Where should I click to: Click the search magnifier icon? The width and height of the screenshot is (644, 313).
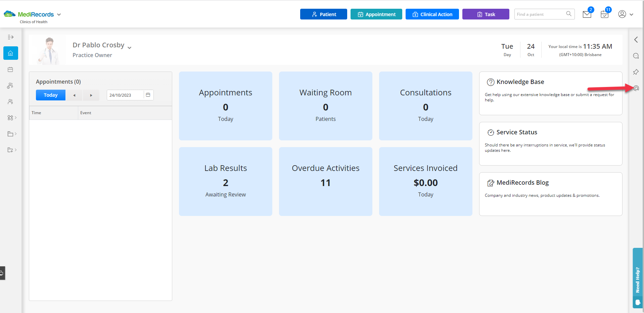[x=569, y=14]
